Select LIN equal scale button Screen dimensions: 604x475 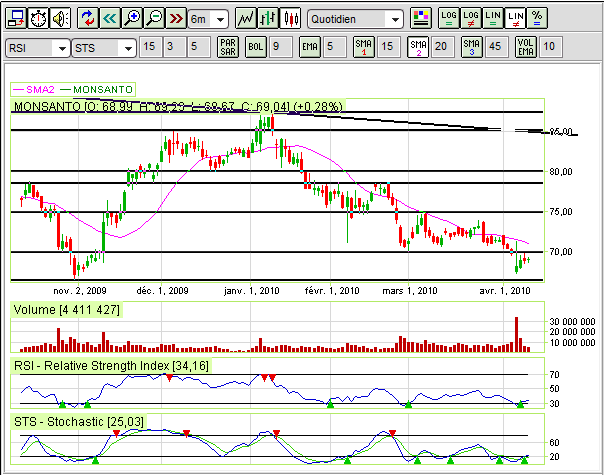(x=493, y=18)
